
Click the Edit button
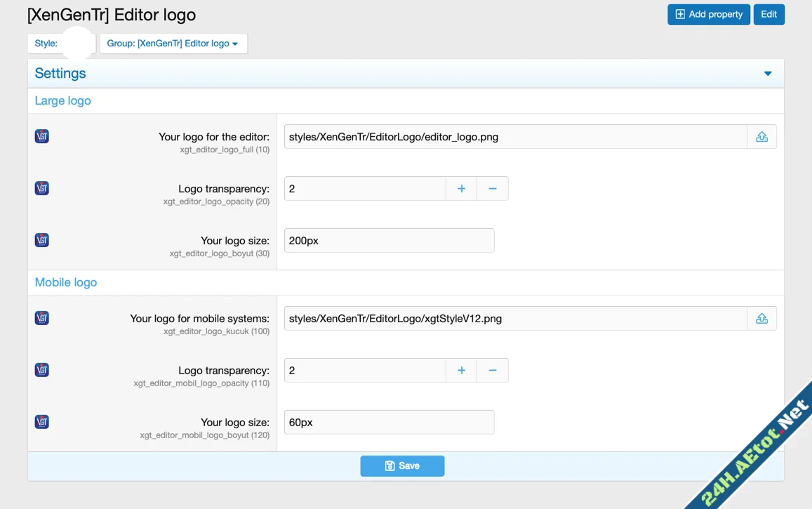click(768, 15)
